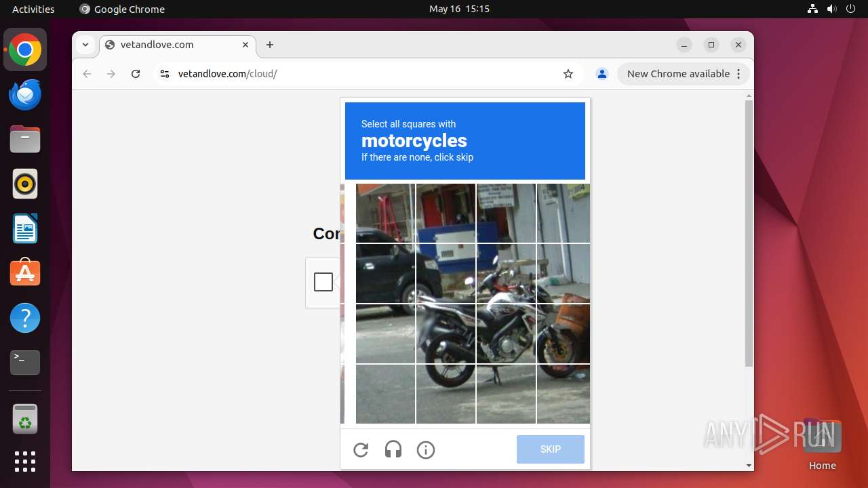
Task: Open Chrome profile avatar
Action: 601,74
